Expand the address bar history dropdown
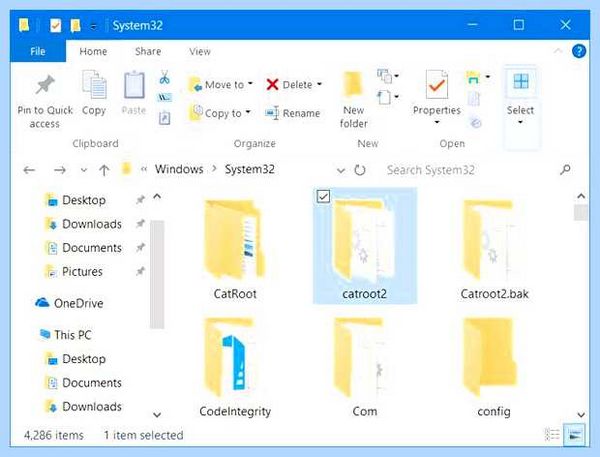Image resolution: width=600 pixels, height=457 pixels. click(341, 170)
